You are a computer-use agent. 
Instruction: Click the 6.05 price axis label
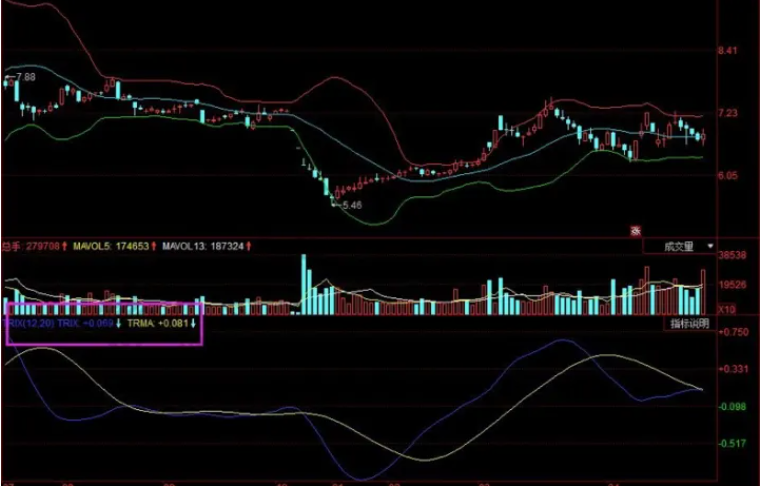(x=728, y=176)
